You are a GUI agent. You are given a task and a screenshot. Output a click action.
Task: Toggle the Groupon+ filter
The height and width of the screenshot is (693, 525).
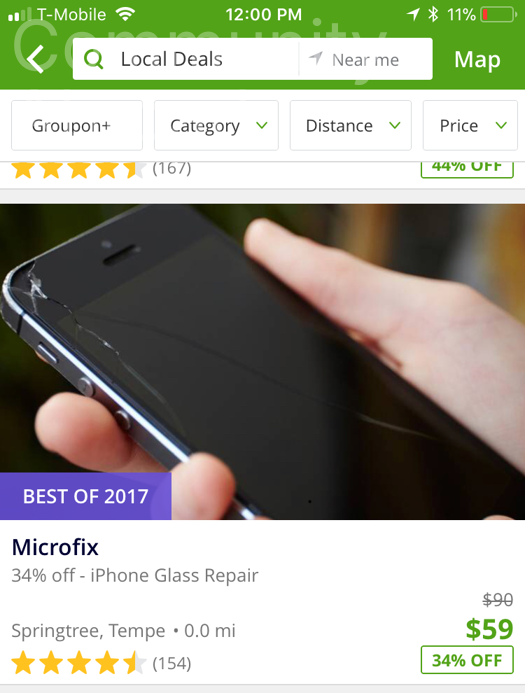pyautogui.click(x=77, y=126)
